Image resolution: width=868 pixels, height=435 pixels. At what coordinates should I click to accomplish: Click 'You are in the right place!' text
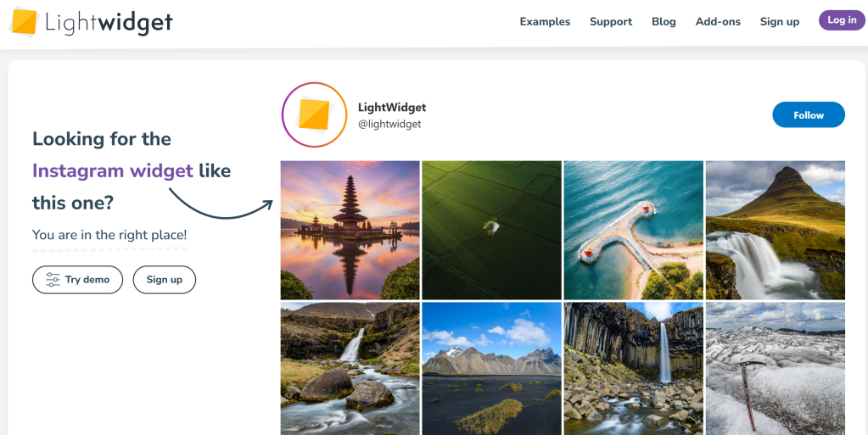tap(109, 235)
